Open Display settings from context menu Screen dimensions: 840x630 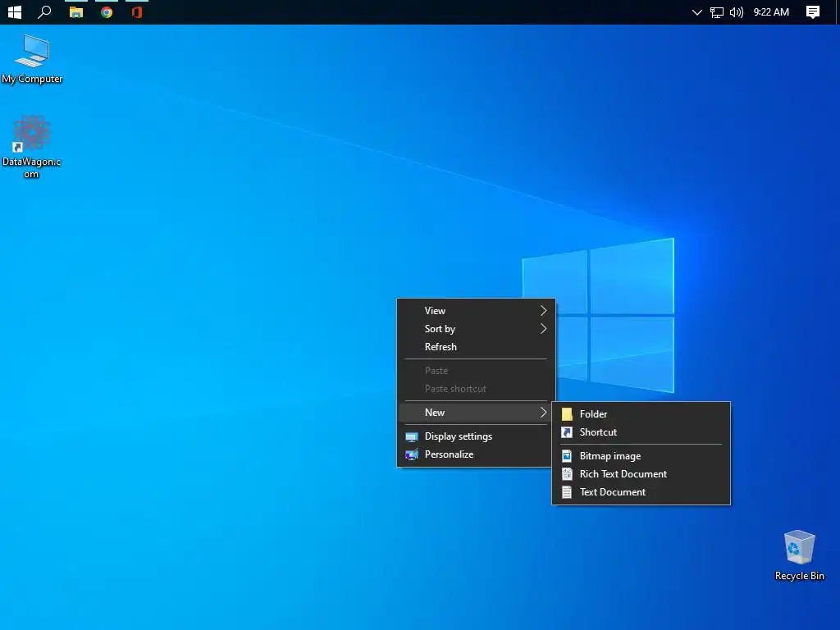tap(476, 436)
